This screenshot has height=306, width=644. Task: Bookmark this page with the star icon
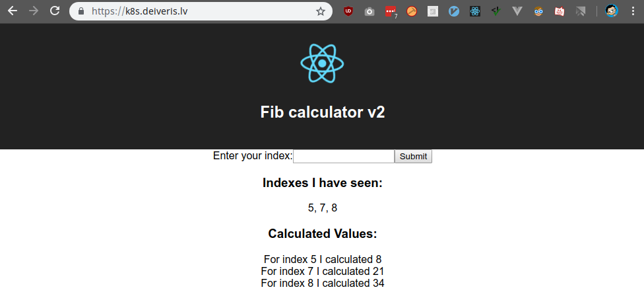click(321, 11)
